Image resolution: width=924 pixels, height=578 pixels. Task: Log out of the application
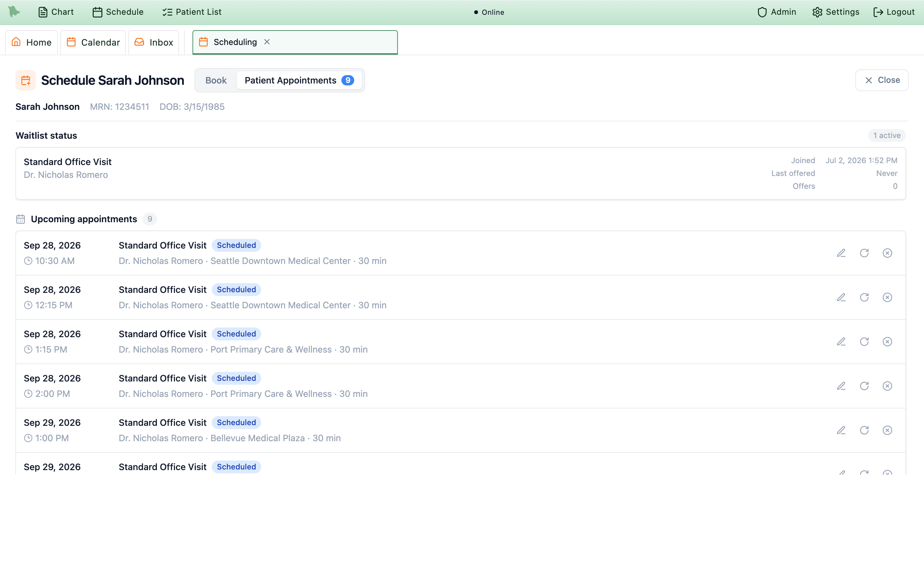point(894,12)
